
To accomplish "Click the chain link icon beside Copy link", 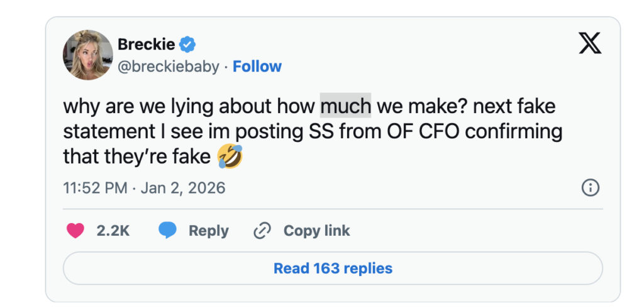I will (261, 231).
